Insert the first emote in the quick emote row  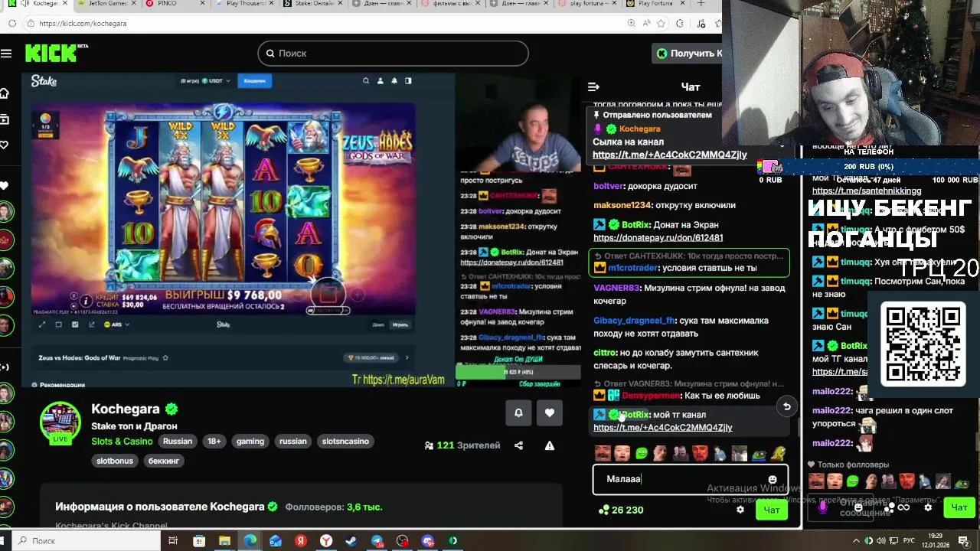click(603, 453)
